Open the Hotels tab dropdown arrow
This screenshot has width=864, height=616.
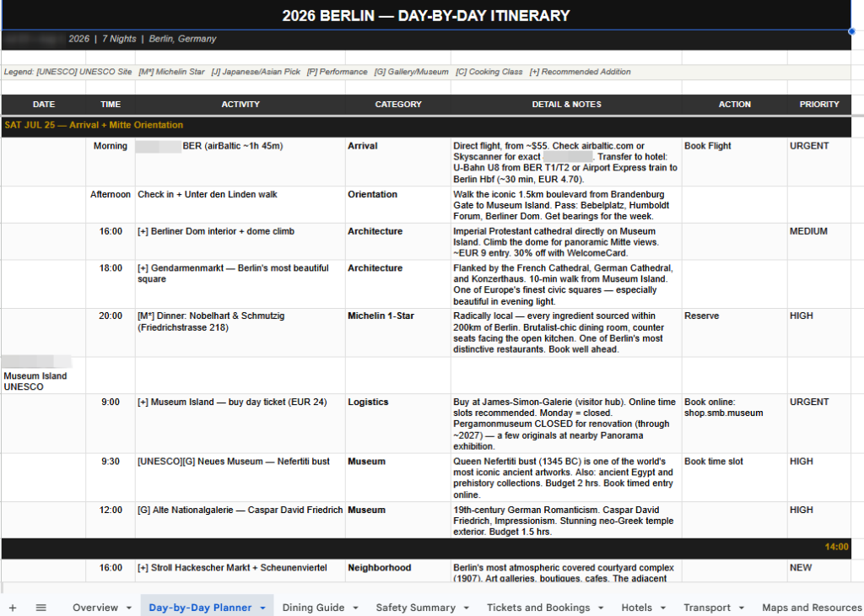[x=663, y=608]
